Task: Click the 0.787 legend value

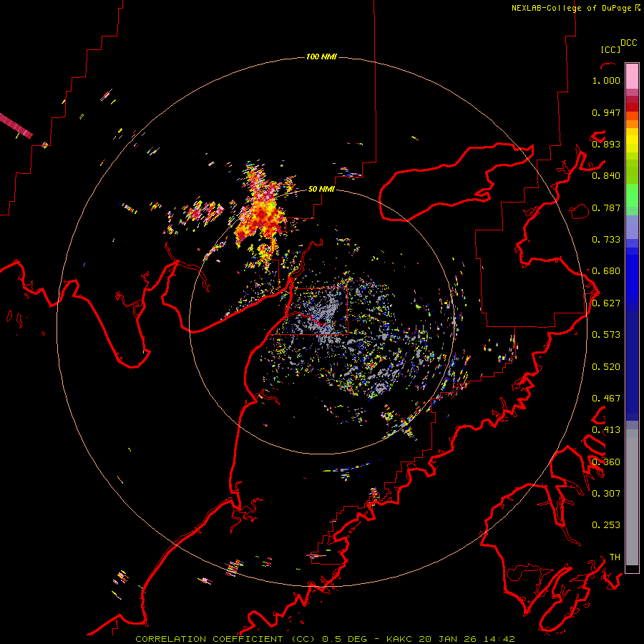Action: point(606,208)
